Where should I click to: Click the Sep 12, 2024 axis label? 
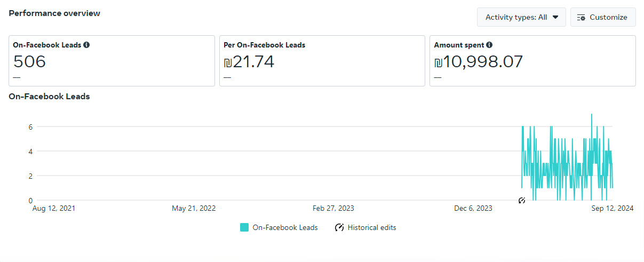[x=613, y=208]
